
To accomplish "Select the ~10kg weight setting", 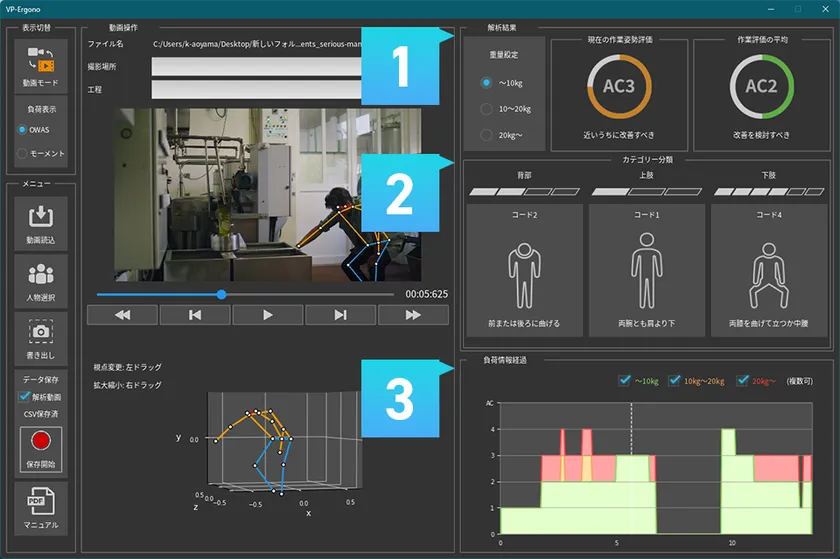I will coord(486,83).
